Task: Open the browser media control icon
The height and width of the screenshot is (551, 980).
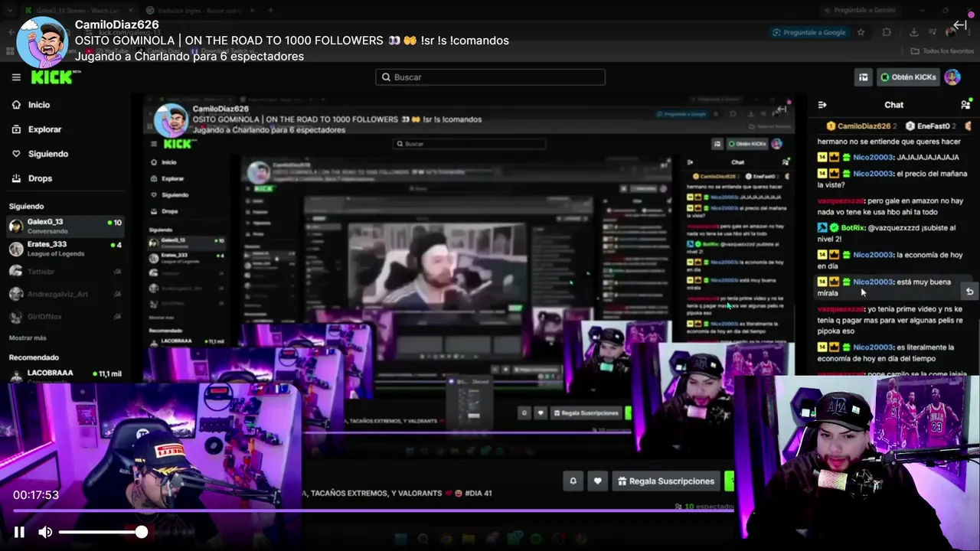Action: click(932, 32)
